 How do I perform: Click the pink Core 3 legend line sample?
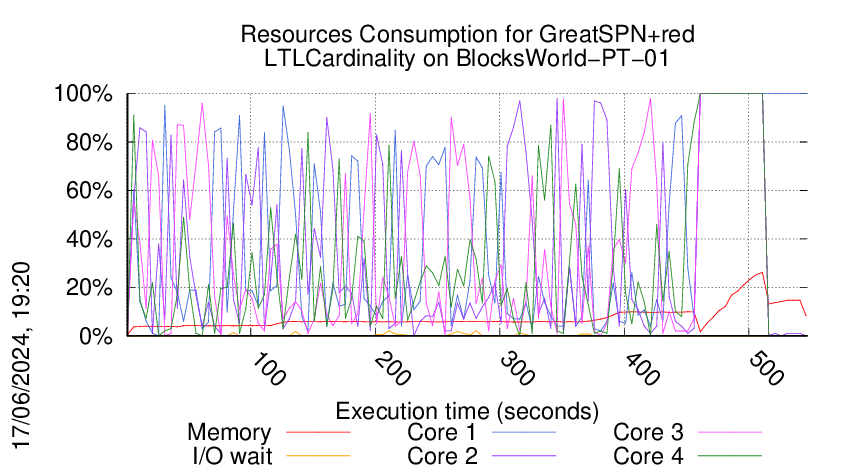click(x=730, y=432)
